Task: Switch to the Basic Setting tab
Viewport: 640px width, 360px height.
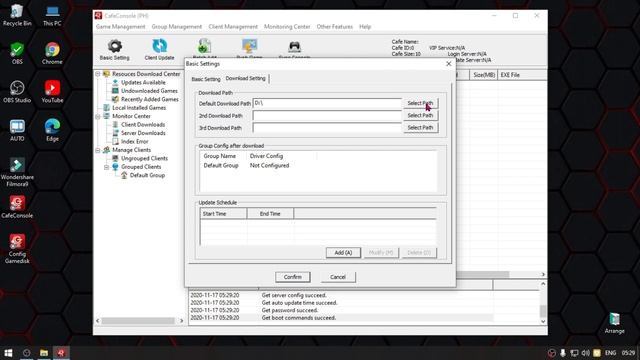Action: tap(206, 79)
